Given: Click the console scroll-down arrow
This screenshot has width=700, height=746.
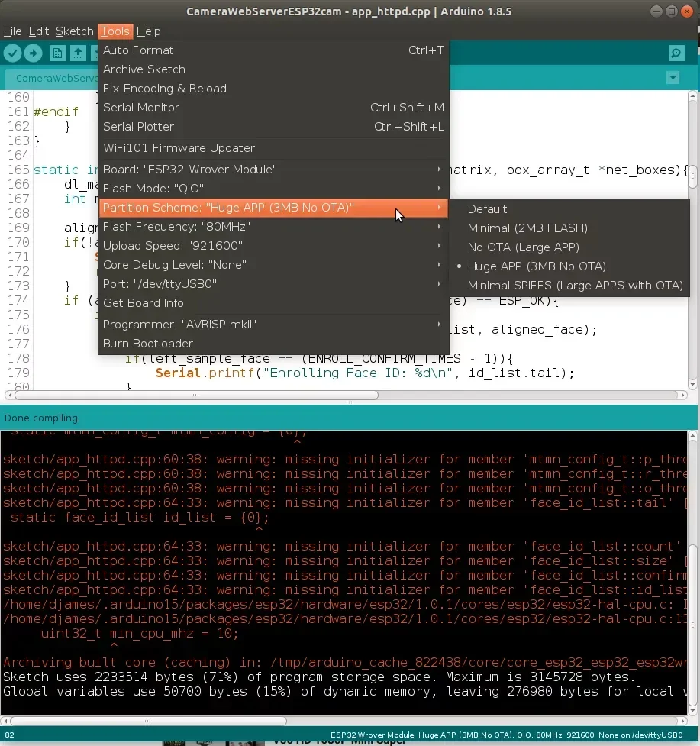Looking at the screenshot, I should click(692, 711).
